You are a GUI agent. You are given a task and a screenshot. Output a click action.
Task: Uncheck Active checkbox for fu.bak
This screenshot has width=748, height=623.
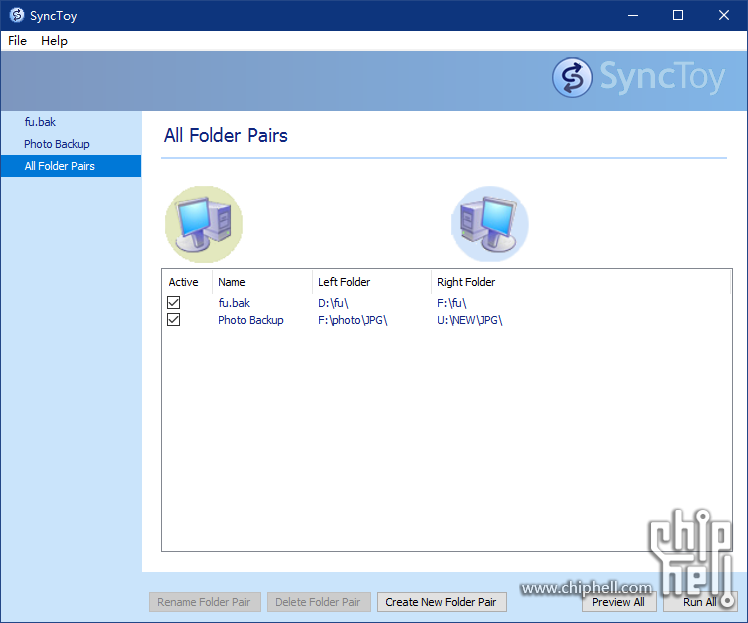174,302
